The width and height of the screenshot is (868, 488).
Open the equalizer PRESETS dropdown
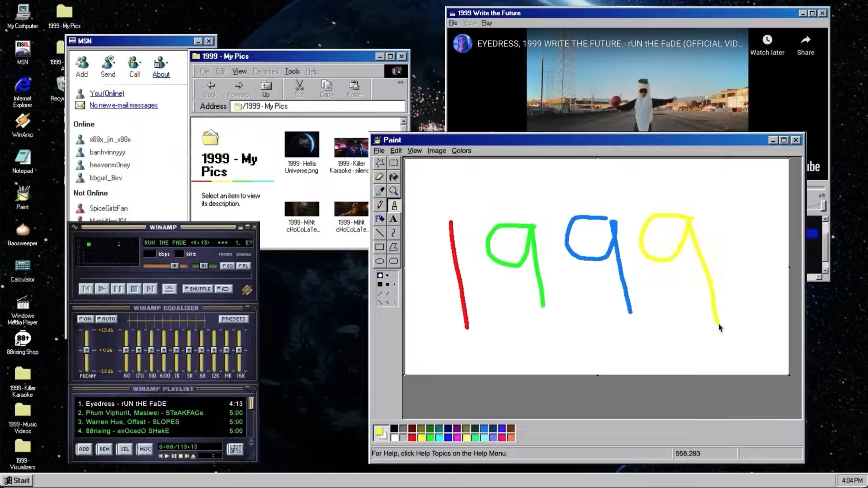[x=233, y=319]
